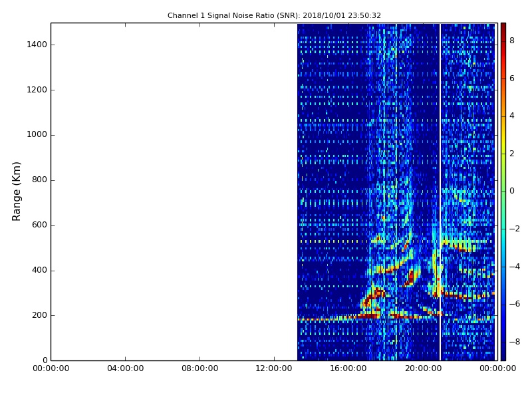Viewport: 532px width, 399px height.
Task: Click the red echo blob near 350 km range
Action: point(410,277)
